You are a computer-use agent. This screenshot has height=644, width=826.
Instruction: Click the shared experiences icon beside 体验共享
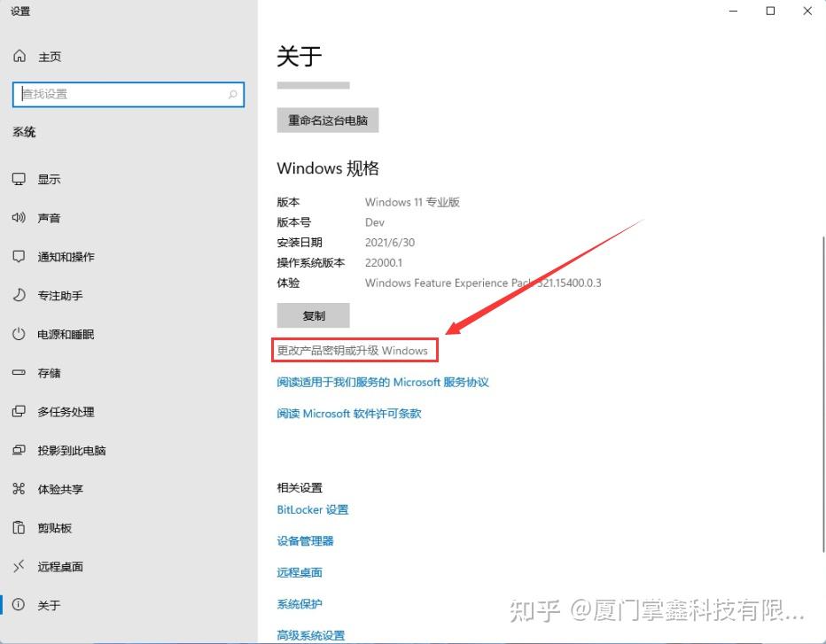[19, 489]
